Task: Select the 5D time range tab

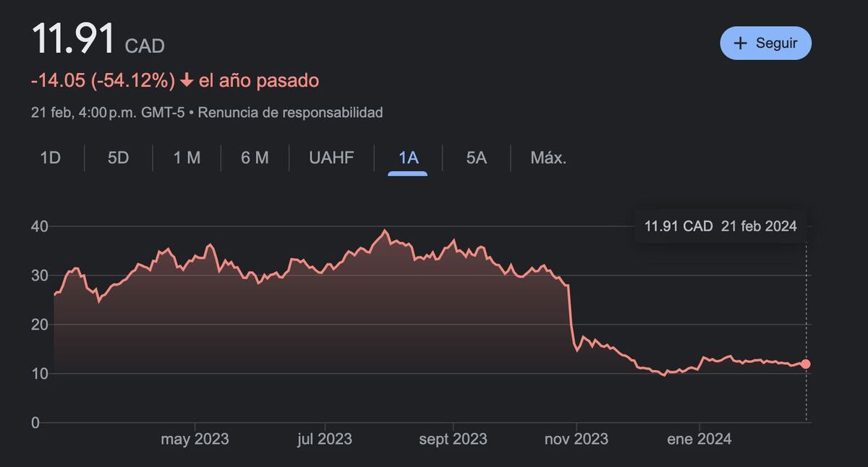Action: pos(118,158)
